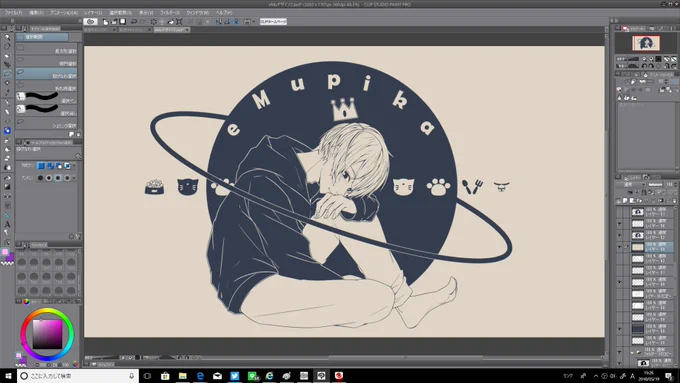The width and height of the screenshot is (680, 383).
Task: Open the dropdown arrow beside the print icon
Action: coord(253,22)
